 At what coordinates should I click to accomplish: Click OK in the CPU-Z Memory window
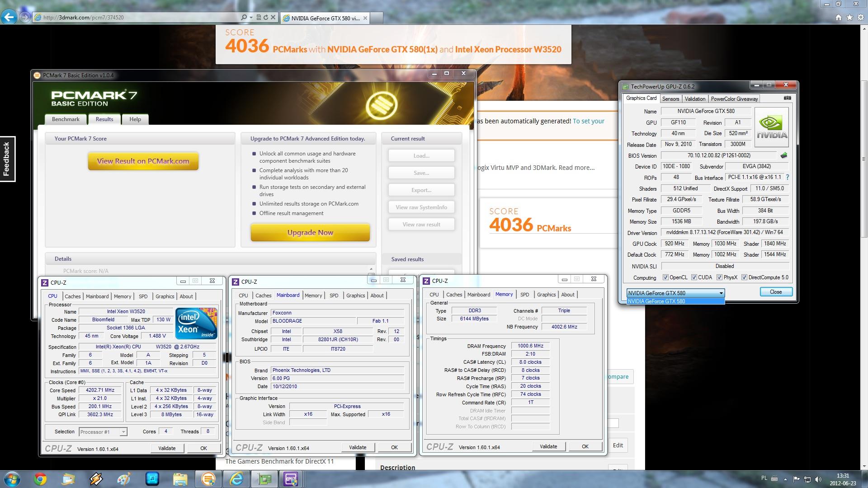585,446
